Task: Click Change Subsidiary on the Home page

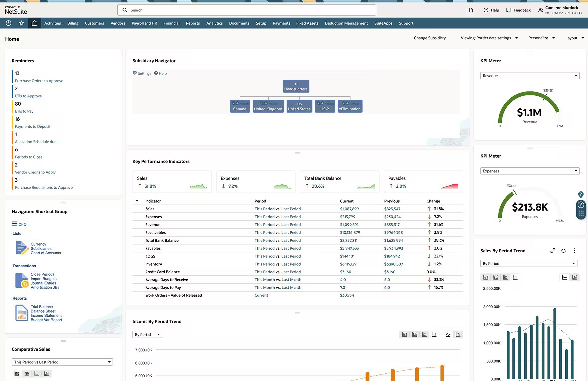Action: coord(430,38)
